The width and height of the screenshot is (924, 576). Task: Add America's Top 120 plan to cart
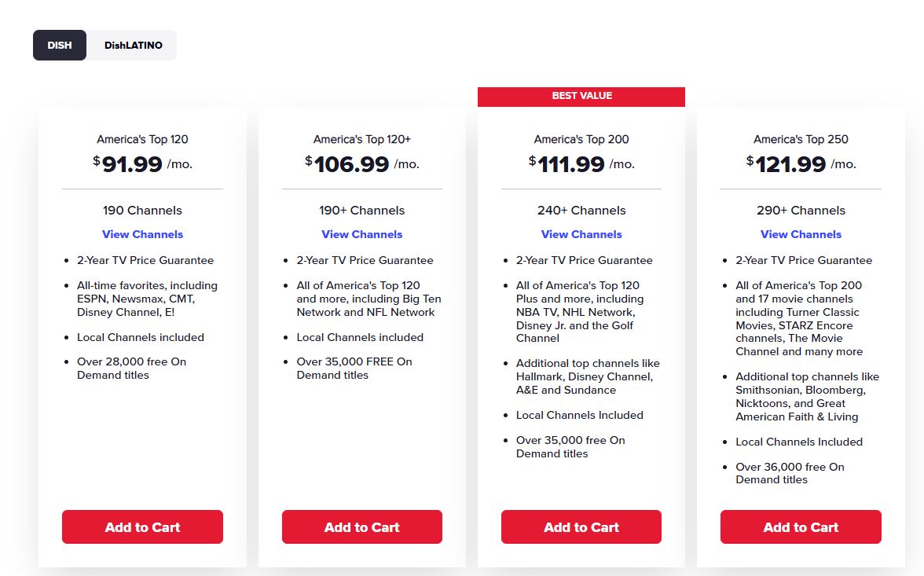pos(142,526)
